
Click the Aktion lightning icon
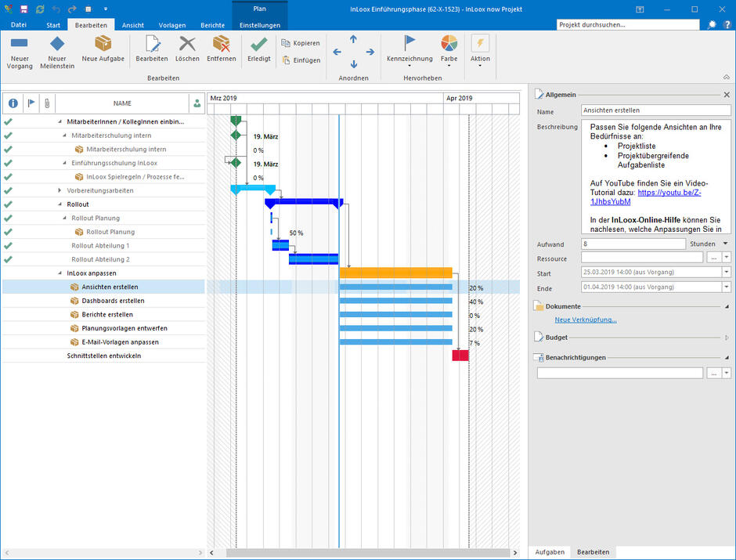480,44
